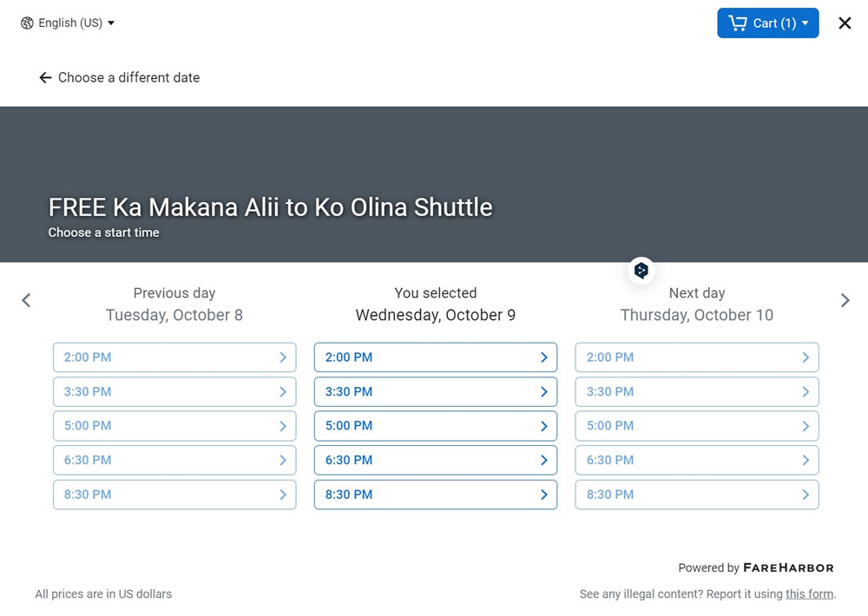Click the chevron on Wednesday's 2:00 PM slot
The image size is (868, 616).
(x=544, y=357)
